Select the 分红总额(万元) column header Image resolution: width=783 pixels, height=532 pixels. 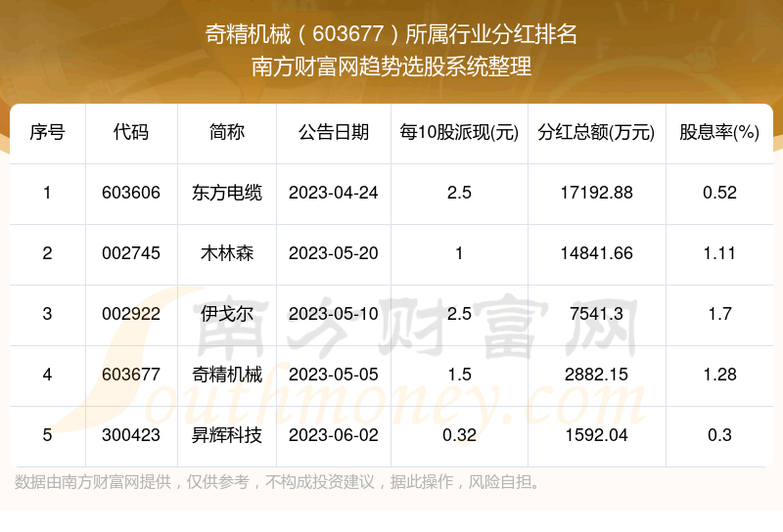click(596, 132)
